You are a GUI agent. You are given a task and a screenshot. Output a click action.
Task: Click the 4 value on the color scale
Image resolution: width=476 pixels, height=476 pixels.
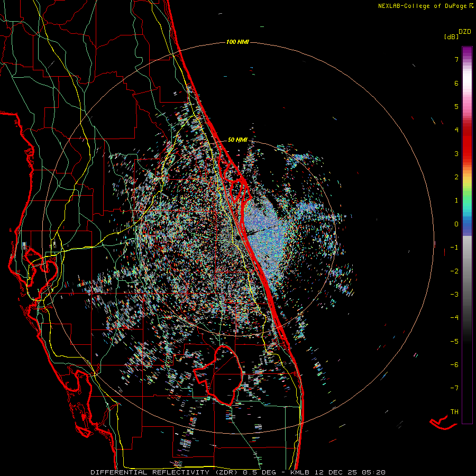coord(456,130)
